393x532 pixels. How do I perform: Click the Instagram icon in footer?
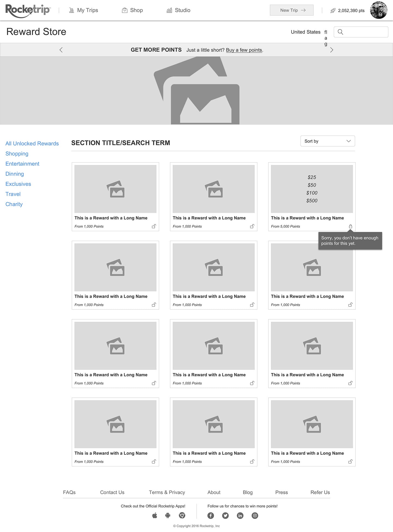255,516
